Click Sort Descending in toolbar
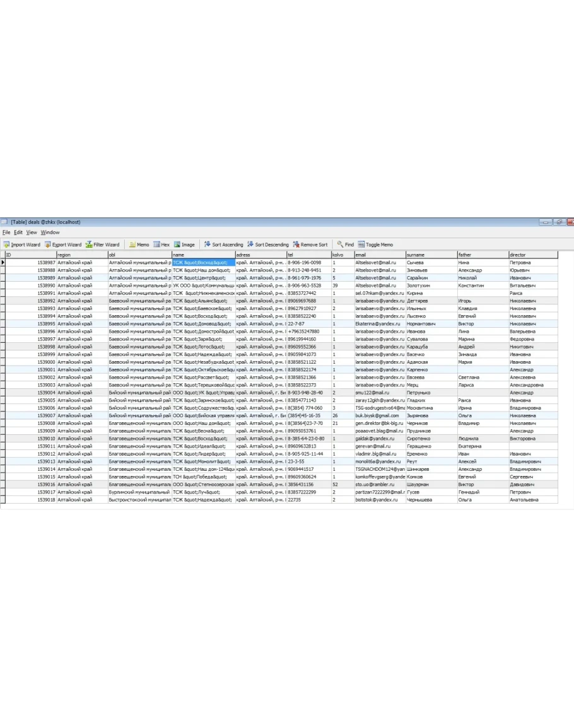This screenshot has height=728, width=574. 268,245
